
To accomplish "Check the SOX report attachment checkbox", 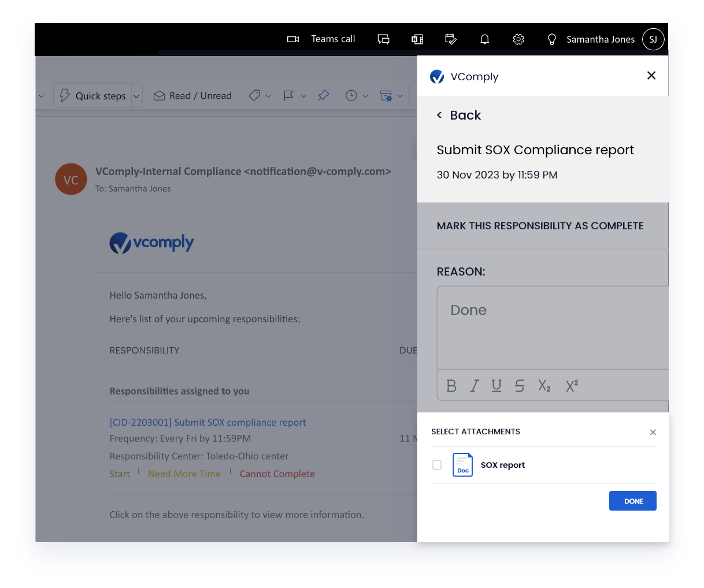I will [x=437, y=465].
